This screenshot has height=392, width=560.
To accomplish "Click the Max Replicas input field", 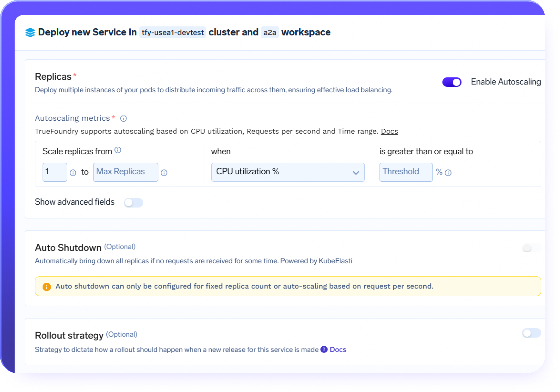I will coord(125,172).
